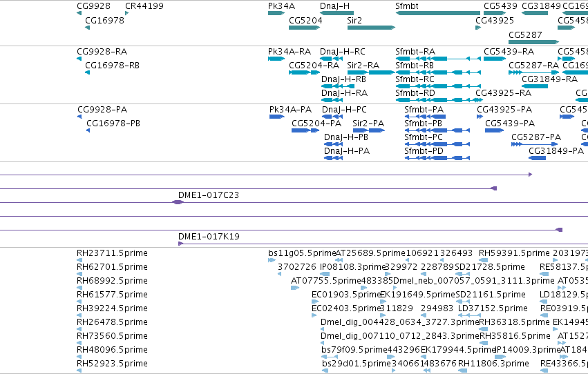Open the Pk34A-RA transcript label

tap(290, 52)
